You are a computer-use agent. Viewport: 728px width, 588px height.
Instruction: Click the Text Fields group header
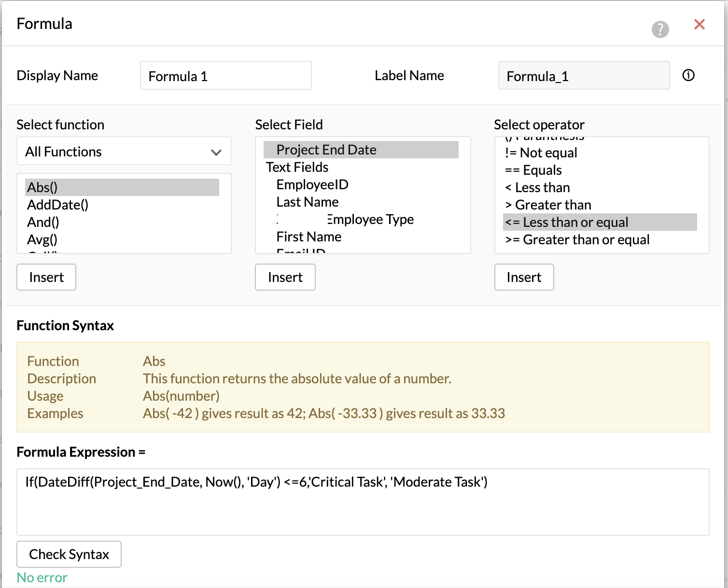(x=297, y=167)
